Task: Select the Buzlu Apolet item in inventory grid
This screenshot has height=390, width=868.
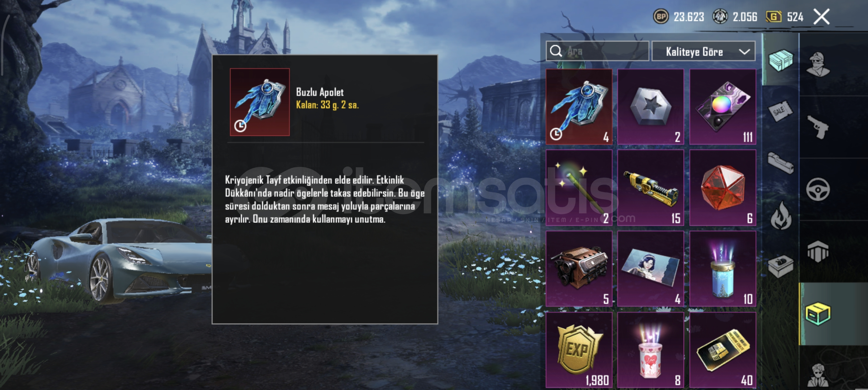Action: pos(579,107)
